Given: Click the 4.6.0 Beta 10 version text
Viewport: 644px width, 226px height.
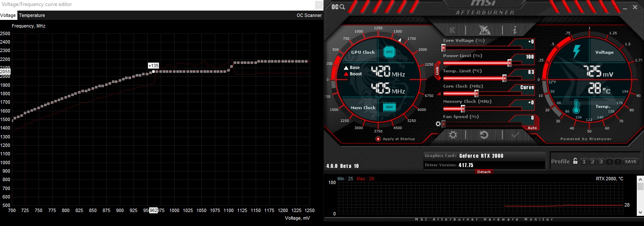Looking at the screenshot, I should tap(343, 165).
